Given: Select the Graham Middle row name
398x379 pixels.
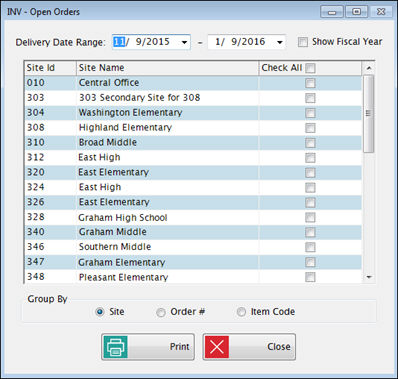Looking at the screenshot, I should pyautogui.click(x=113, y=232).
